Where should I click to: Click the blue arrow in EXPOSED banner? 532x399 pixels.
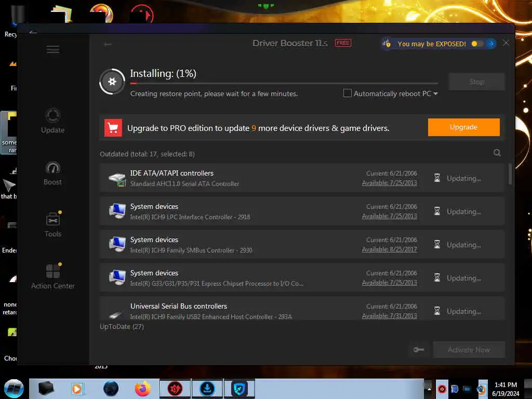(490, 44)
